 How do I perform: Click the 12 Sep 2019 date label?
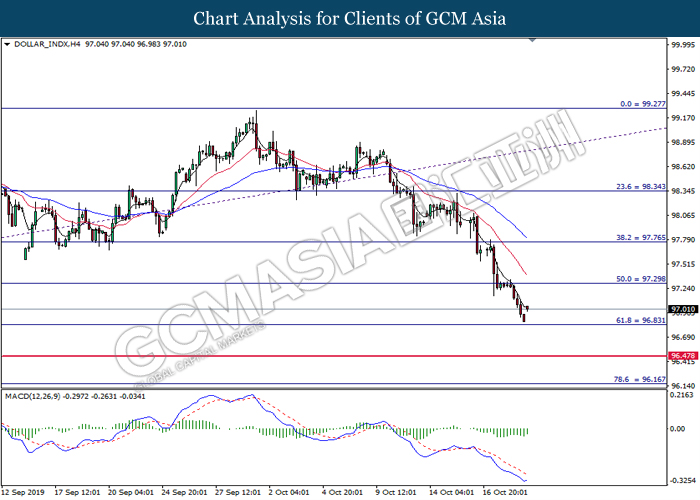22,492
